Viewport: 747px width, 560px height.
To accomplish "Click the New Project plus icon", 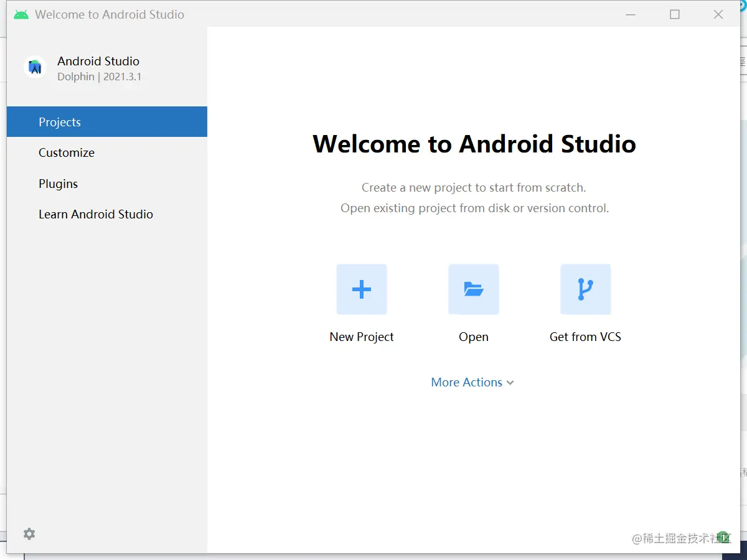I will point(362,289).
